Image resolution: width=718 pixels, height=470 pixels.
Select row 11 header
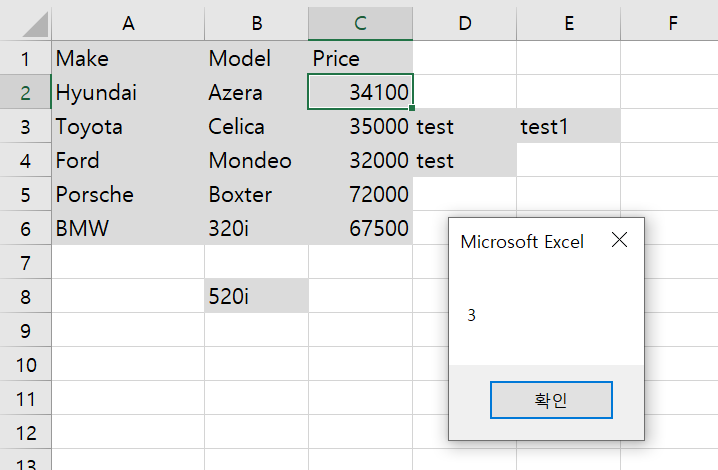coord(26,398)
